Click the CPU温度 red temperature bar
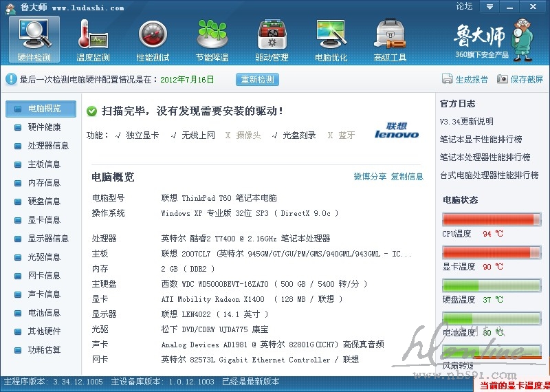550x392 pixels. (492, 219)
